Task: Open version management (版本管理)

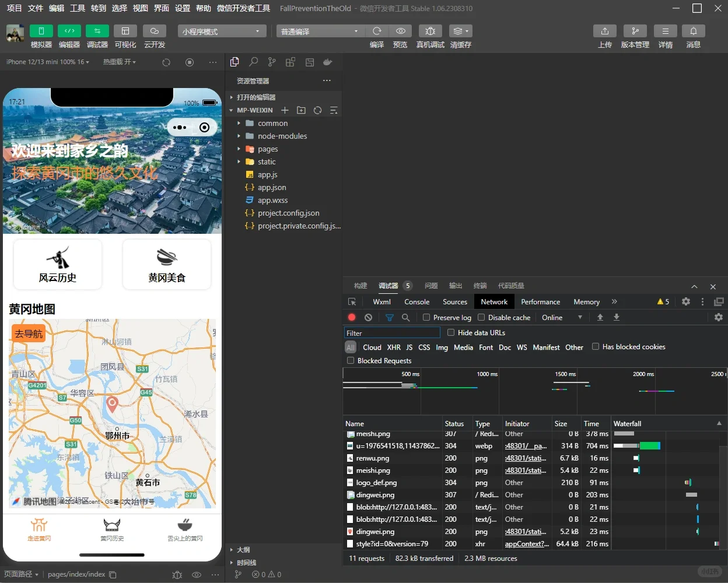Action: coord(635,31)
